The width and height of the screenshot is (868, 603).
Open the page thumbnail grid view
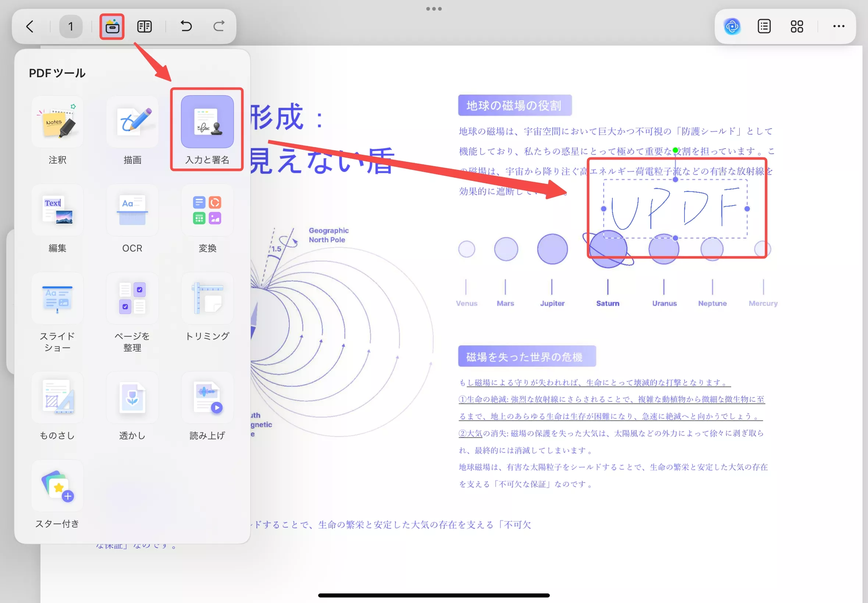pyautogui.click(x=797, y=26)
